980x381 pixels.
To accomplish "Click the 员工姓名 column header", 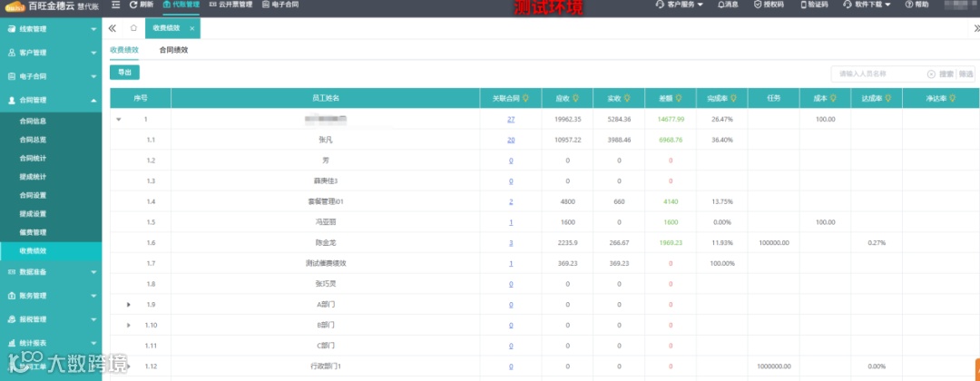I will [x=326, y=99].
